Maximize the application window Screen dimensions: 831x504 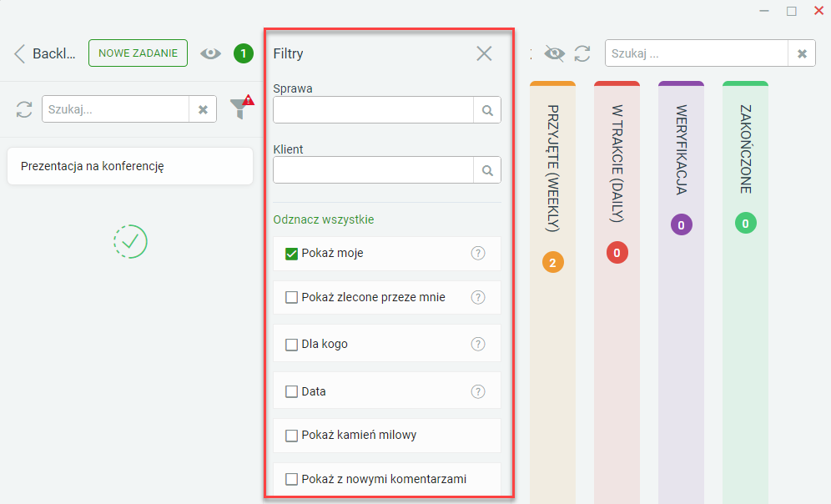[x=791, y=11]
